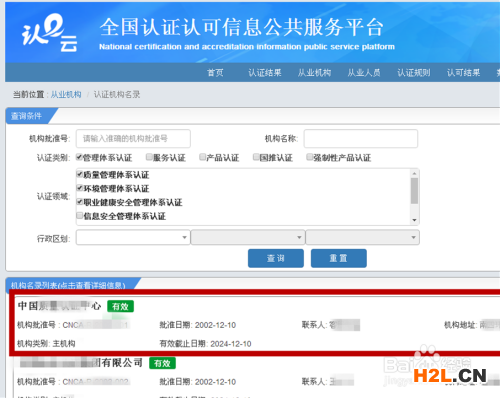Click the 重置 reset button
Viewport: 500px width, 398px height.
click(339, 258)
